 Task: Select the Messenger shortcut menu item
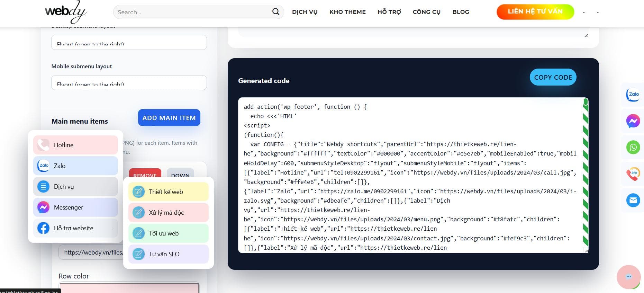coord(75,207)
